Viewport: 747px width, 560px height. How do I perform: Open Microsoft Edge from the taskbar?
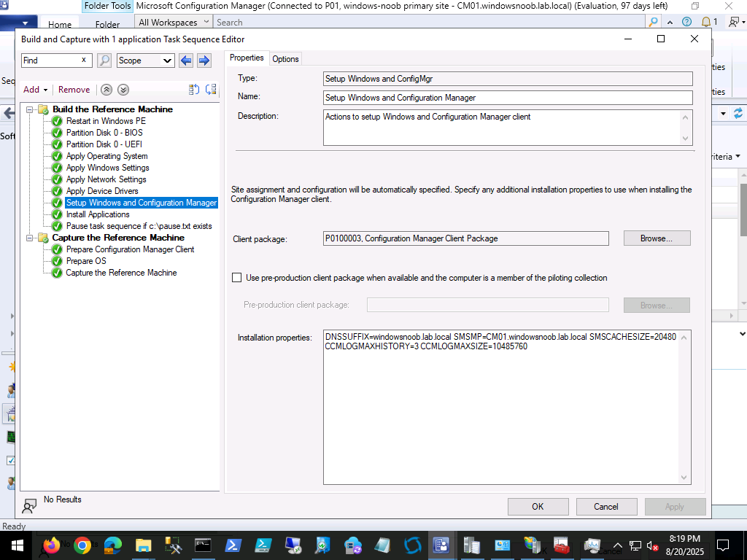pos(112,545)
